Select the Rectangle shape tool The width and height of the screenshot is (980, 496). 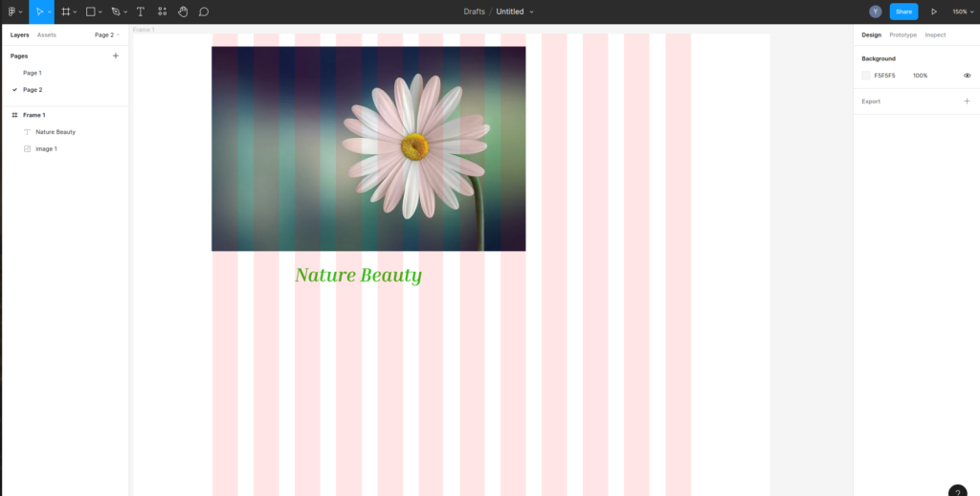click(x=91, y=11)
